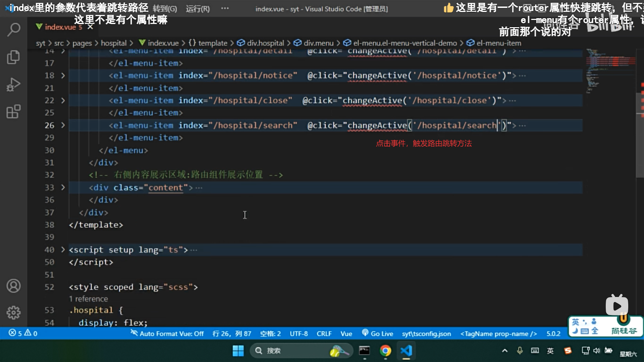Select the index.vue editor tab
This screenshot has width=644, height=362.
(60, 27)
